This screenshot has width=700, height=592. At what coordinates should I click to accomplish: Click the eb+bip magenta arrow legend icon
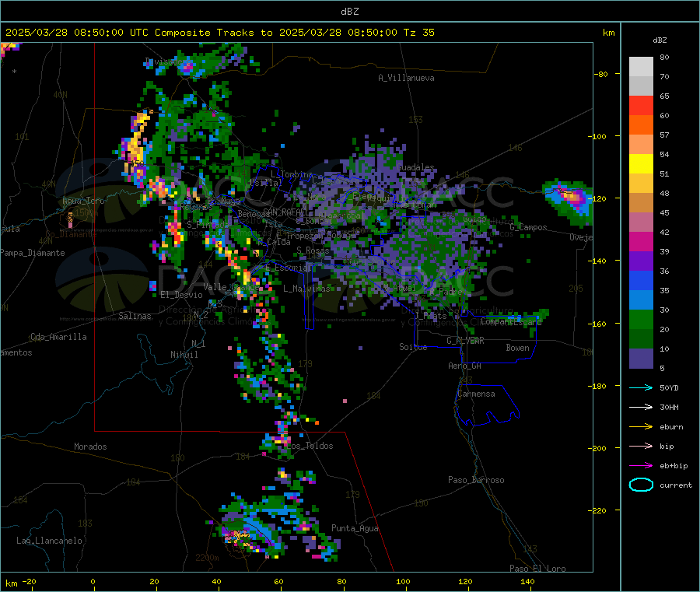point(641,466)
